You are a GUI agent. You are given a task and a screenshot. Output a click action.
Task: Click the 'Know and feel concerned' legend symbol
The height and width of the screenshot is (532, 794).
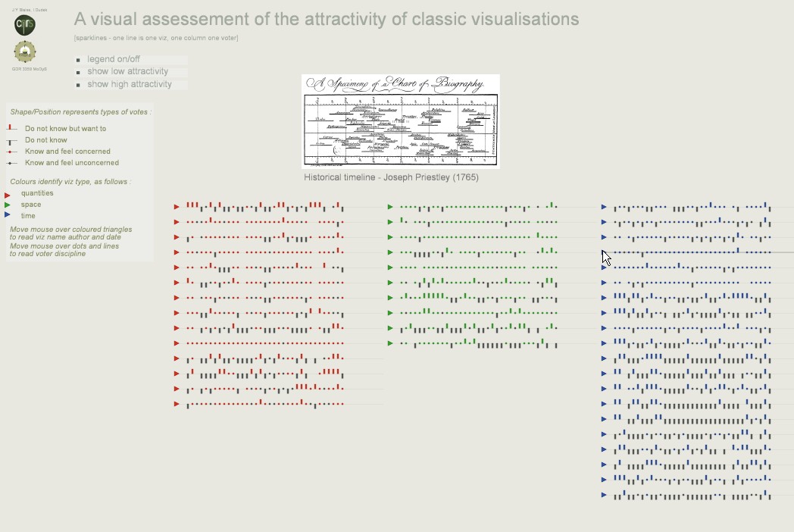coord(11,152)
